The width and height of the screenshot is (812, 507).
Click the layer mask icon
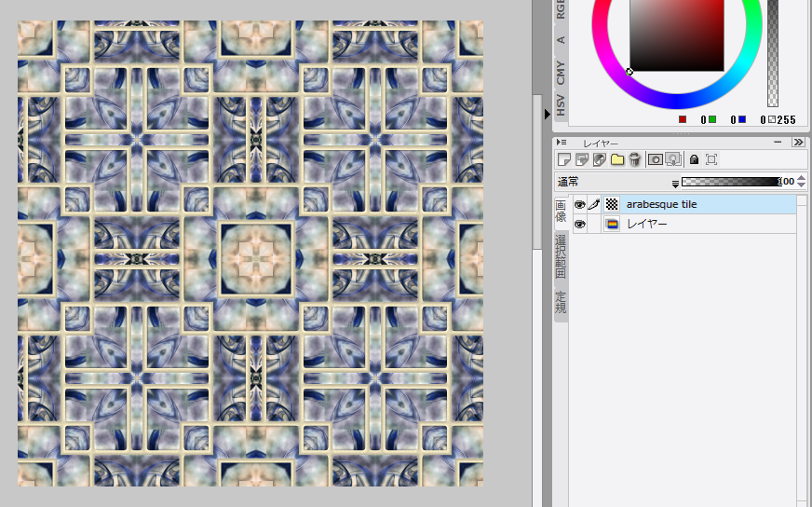(x=655, y=159)
